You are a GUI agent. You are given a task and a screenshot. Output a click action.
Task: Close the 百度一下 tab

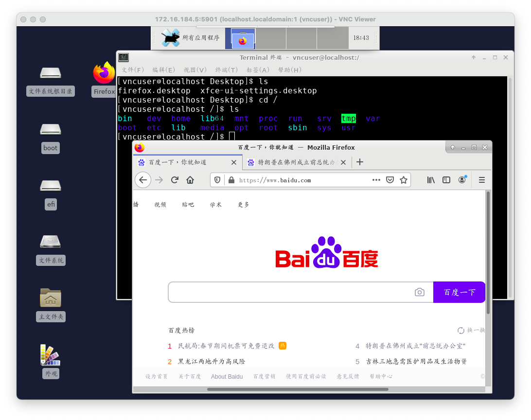click(234, 162)
